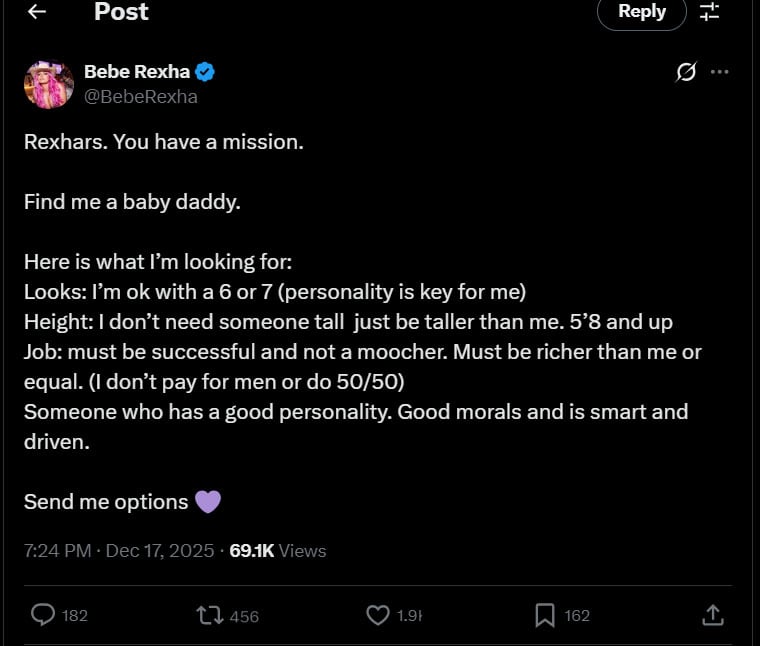Repost this post via the arrows icon

pos(209,615)
